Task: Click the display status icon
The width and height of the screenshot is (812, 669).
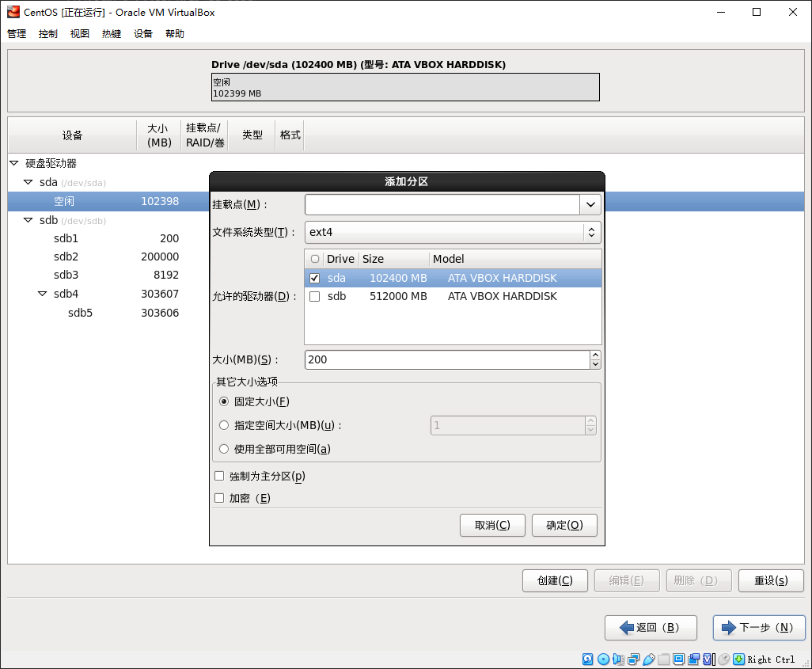Action: pyautogui.click(x=679, y=659)
